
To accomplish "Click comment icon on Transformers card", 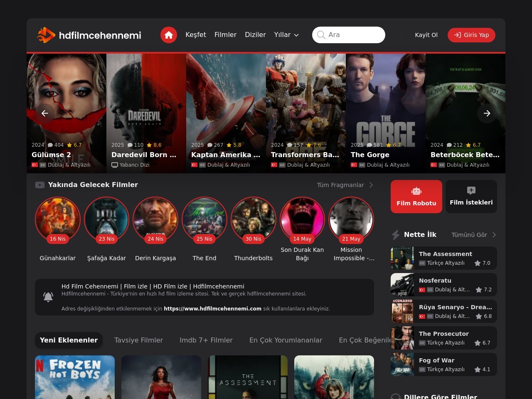I will [290, 145].
